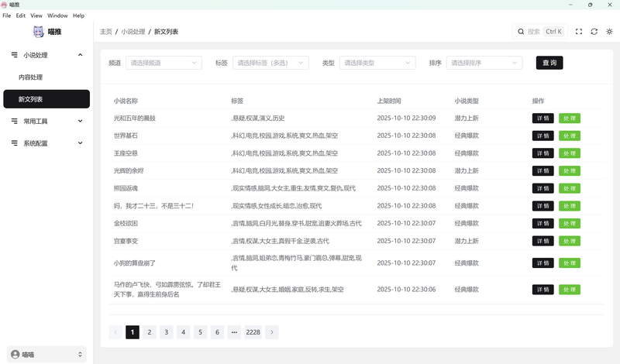Click 处理 for 金枝欲困 row

click(x=570, y=224)
